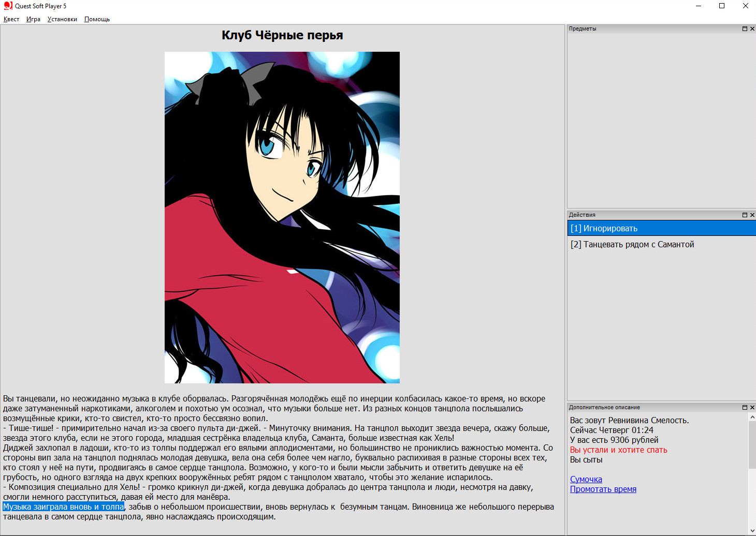This screenshot has height=536, width=756.
Task: Click the heading 'Клуб Чёрные перья'
Action: click(x=282, y=35)
